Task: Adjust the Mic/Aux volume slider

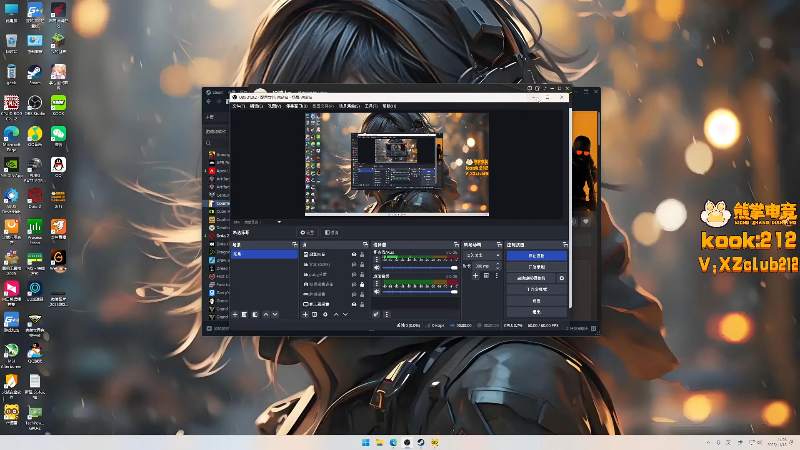Action: (x=420, y=267)
